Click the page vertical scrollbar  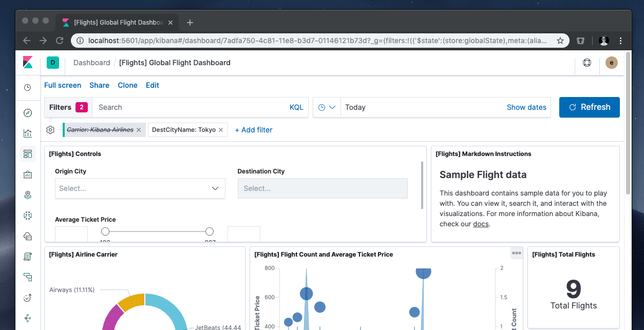point(629,123)
